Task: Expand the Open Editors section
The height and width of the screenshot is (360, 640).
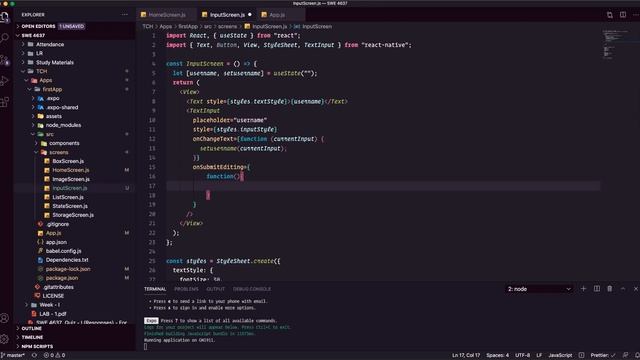Action: (x=38, y=26)
